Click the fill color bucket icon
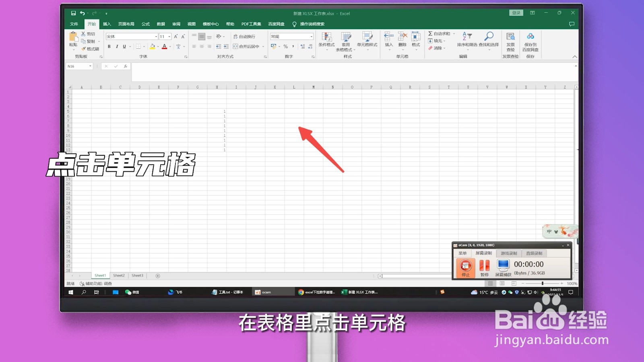644x362 pixels. pyautogui.click(x=152, y=47)
